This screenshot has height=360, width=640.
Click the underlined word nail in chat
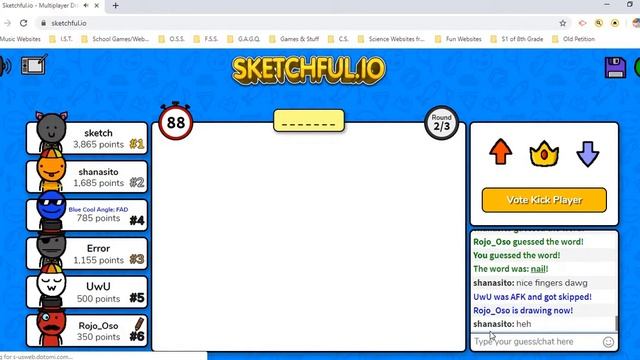pos(538,269)
